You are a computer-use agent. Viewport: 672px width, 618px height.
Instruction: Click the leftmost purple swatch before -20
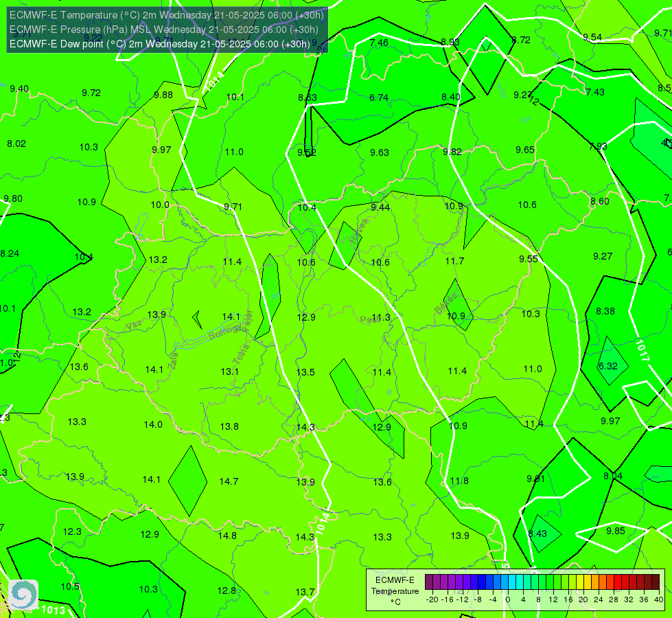point(429,582)
